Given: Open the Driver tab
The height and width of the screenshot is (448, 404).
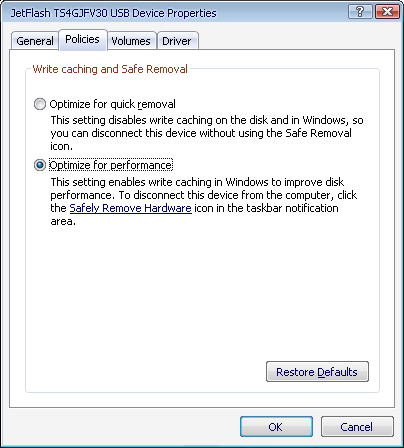Looking at the screenshot, I should point(177,41).
